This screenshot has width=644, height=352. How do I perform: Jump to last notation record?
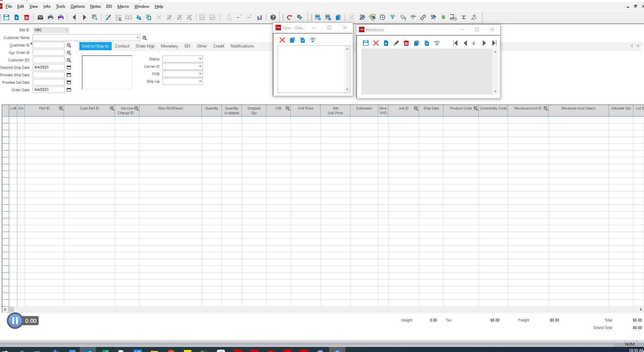tap(494, 43)
